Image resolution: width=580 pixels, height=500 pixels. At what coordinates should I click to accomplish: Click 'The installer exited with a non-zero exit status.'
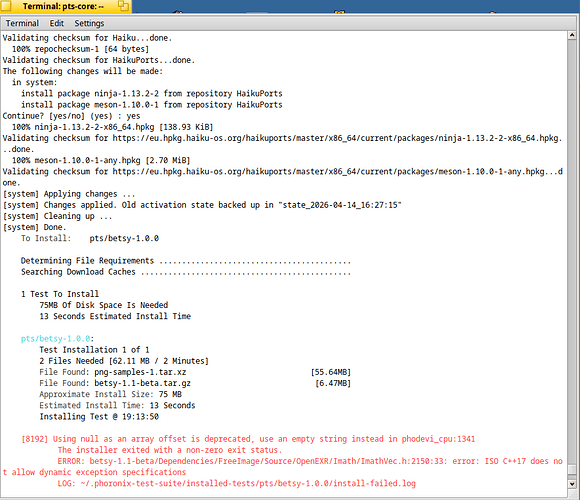pyautogui.click(x=169, y=450)
